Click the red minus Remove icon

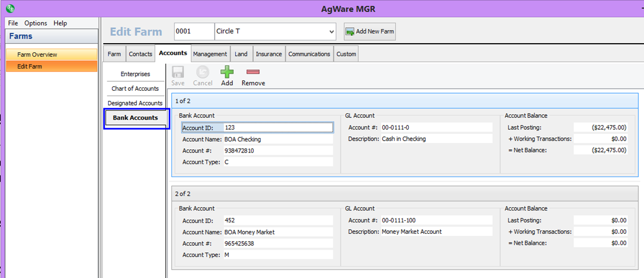coord(253,72)
